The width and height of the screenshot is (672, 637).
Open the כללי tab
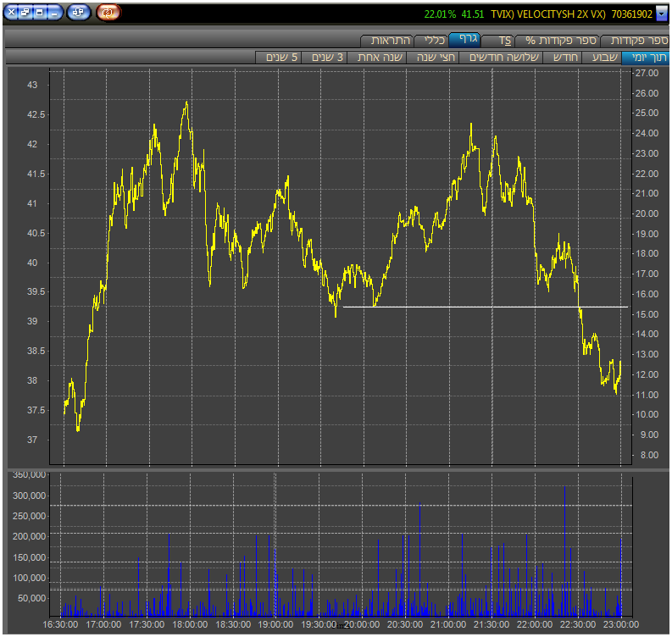(x=432, y=41)
